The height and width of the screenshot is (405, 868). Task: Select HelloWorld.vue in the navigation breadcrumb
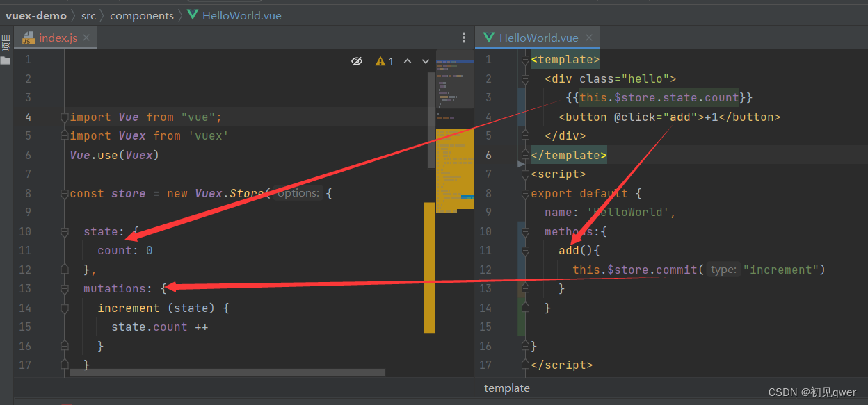pos(241,15)
